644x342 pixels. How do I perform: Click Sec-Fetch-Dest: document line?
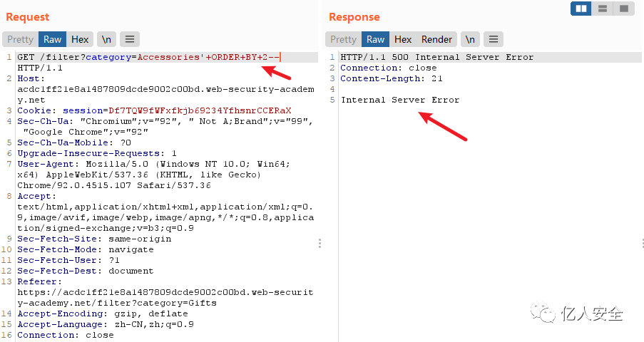point(86,271)
